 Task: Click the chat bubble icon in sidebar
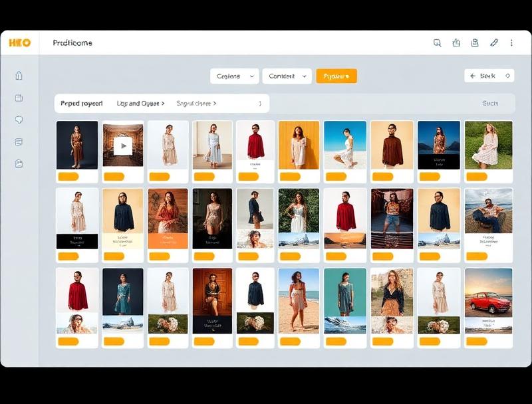(x=19, y=120)
